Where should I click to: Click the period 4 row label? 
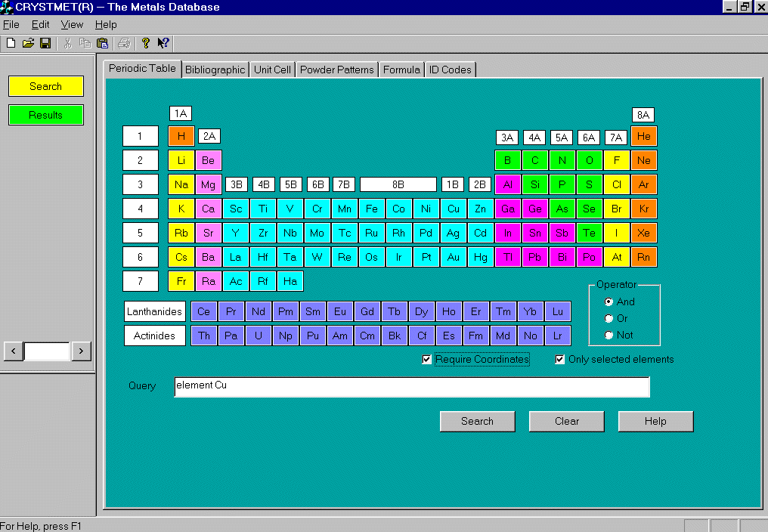click(x=141, y=209)
